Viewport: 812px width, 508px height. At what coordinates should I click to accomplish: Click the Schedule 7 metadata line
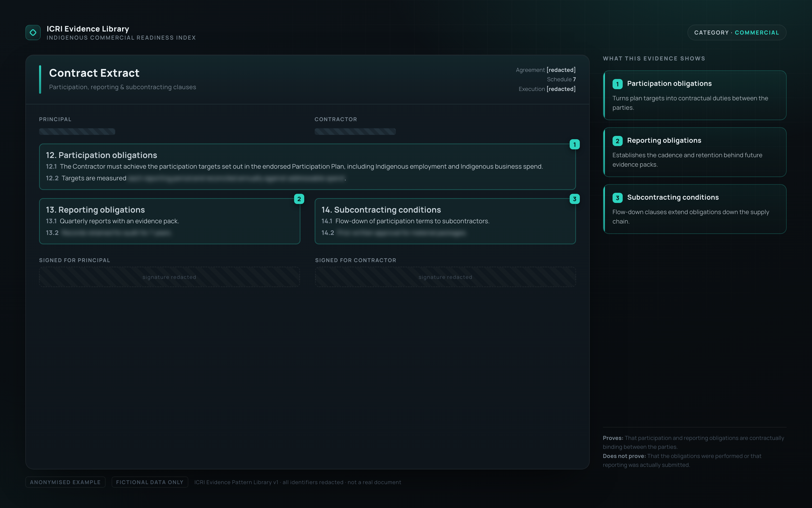pos(561,79)
